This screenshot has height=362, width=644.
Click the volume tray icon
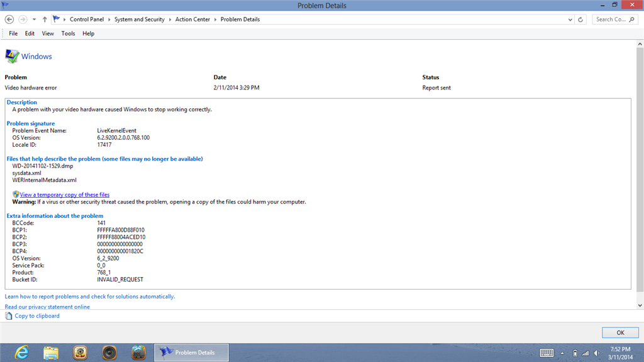coord(596,353)
